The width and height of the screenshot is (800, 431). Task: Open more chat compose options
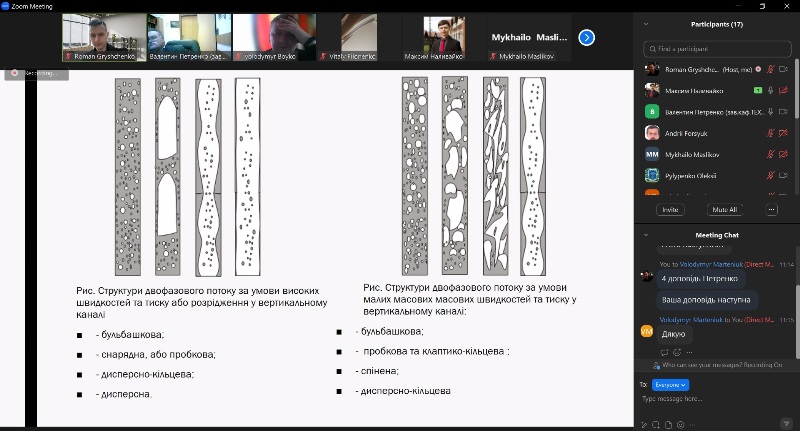(x=692, y=424)
